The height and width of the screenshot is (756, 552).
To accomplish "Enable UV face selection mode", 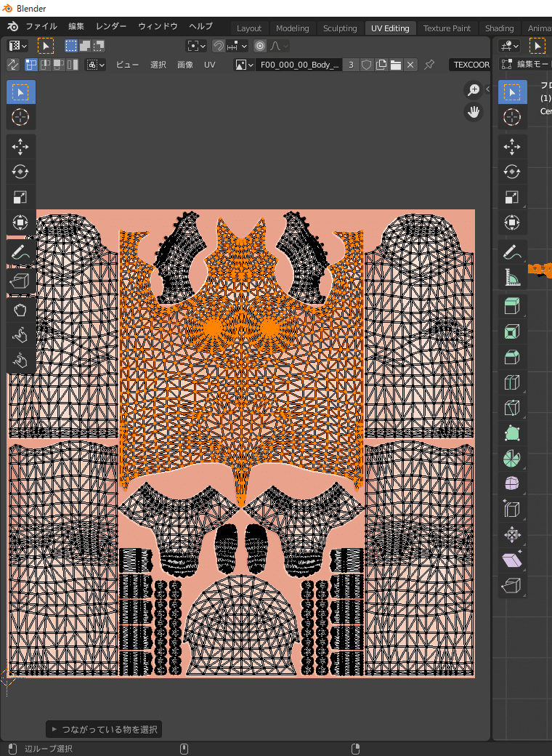I will (x=59, y=65).
